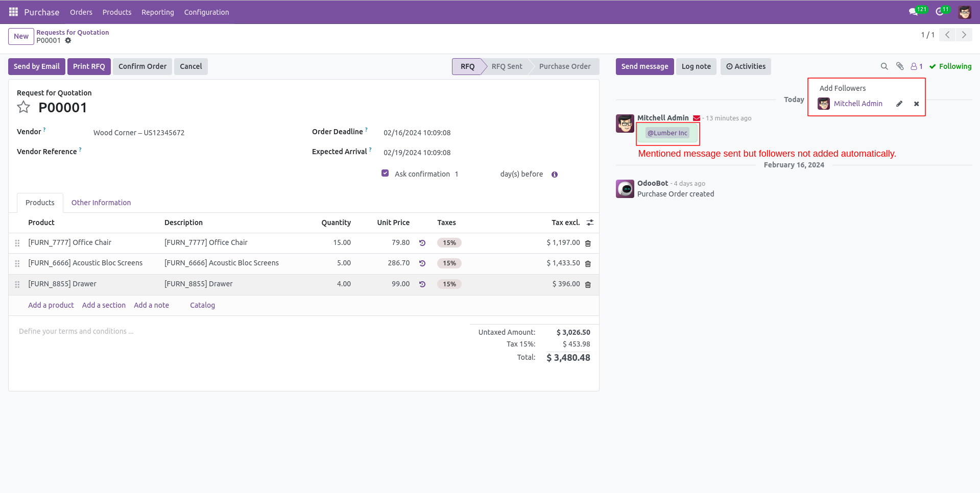Click the Confirm Order button

click(142, 66)
